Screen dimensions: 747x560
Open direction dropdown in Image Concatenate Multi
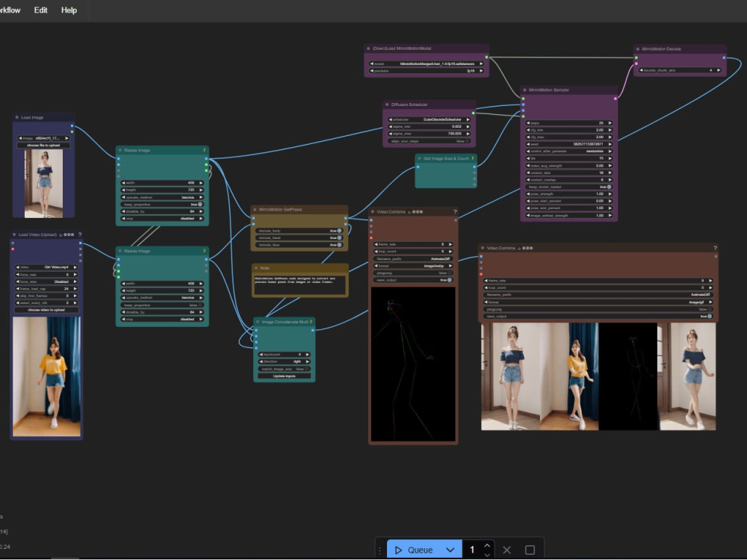(285, 362)
